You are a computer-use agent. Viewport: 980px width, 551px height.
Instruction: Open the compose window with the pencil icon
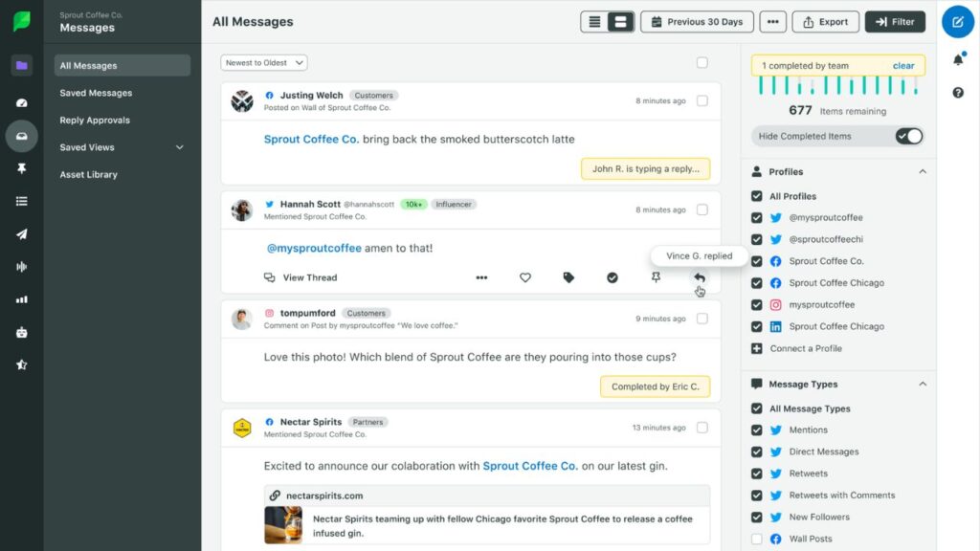(958, 21)
